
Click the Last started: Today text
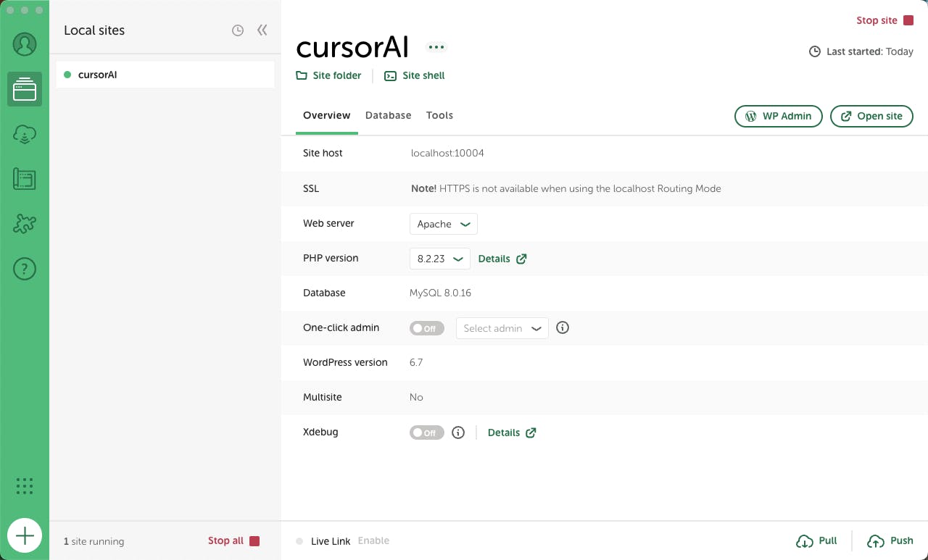tap(870, 51)
